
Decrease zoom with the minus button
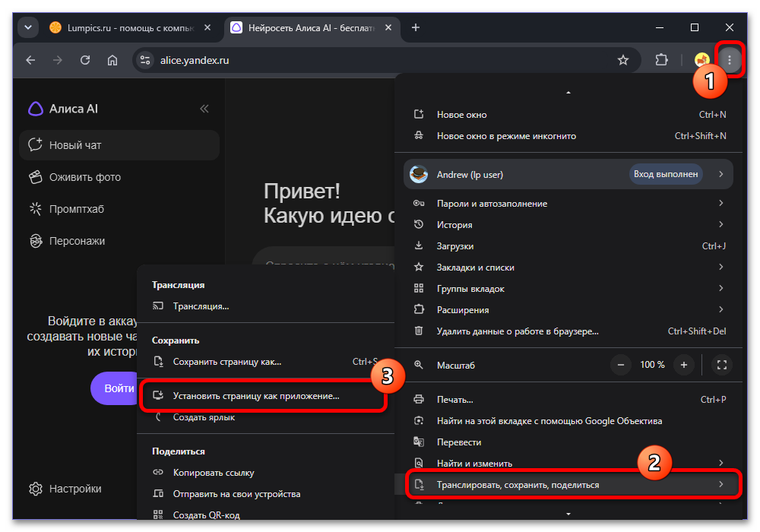click(x=620, y=365)
